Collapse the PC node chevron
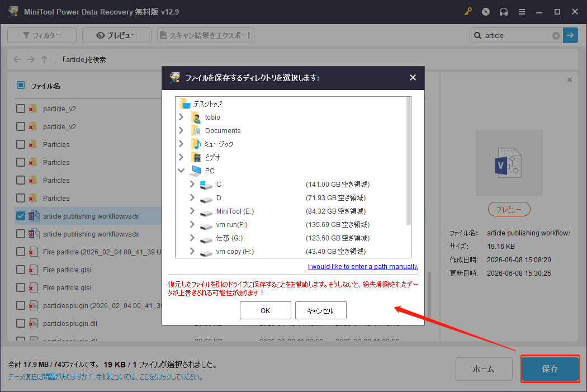 (181, 171)
